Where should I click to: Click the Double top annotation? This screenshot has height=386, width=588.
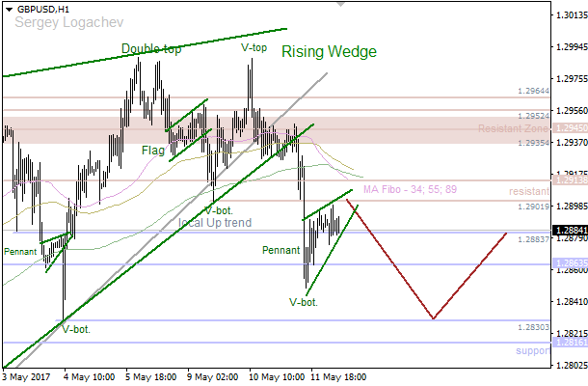[x=151, y=49]
